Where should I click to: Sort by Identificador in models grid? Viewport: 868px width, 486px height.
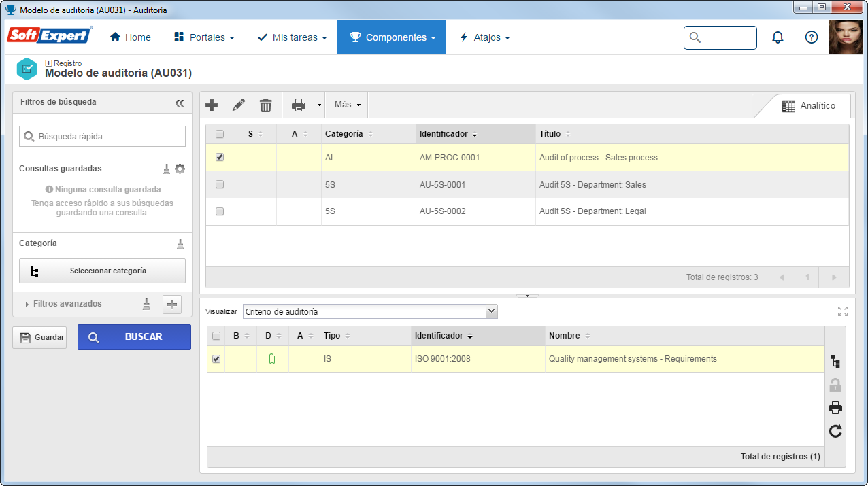coord(475,134)
